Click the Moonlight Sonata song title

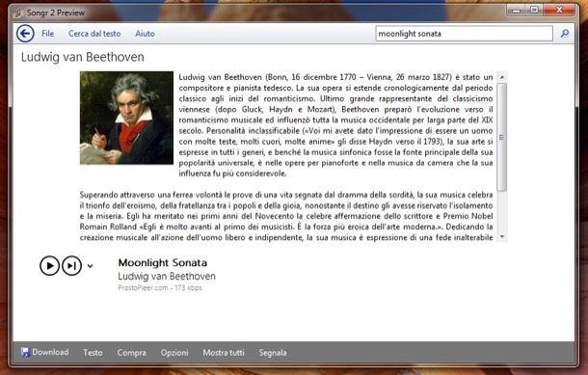pos(163,262)
